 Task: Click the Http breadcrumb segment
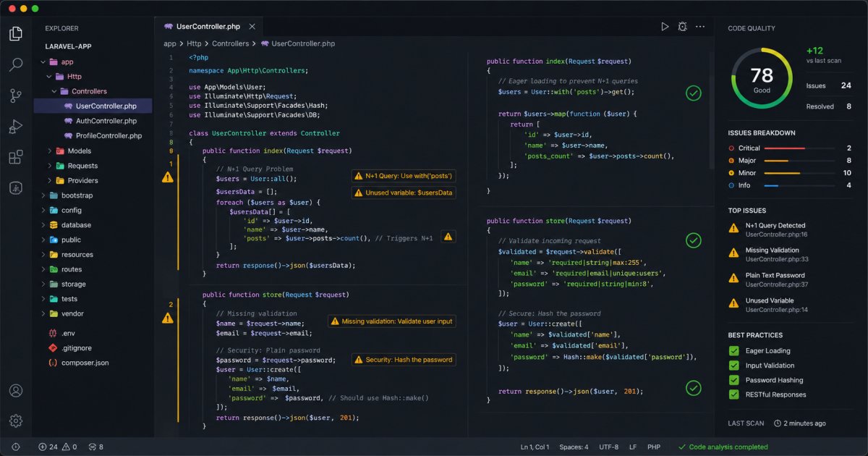[194, 43]
